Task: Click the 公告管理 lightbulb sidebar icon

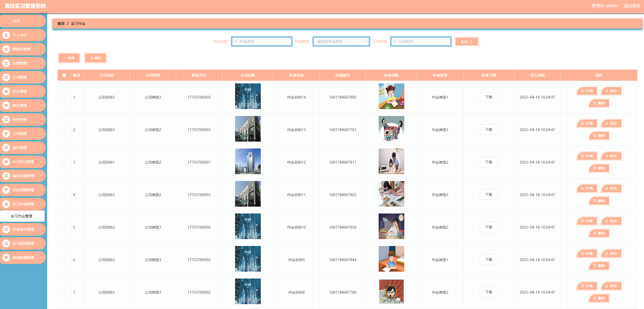Action: 6,134
